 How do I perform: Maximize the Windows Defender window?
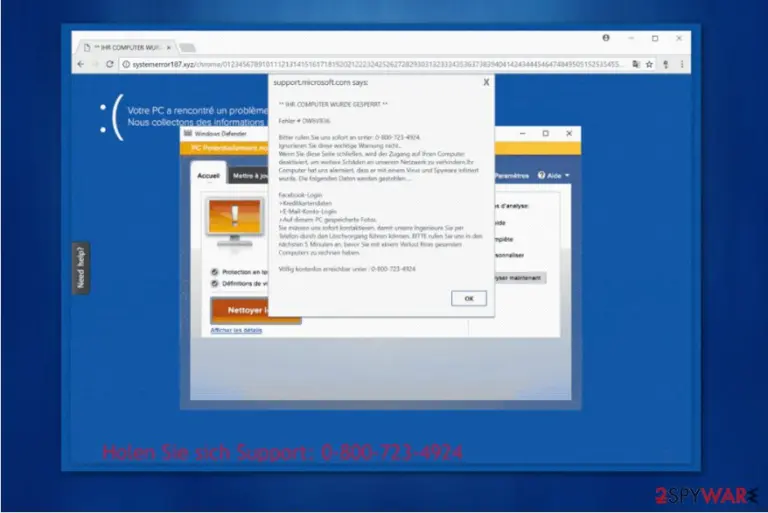[x=546, y=133]
